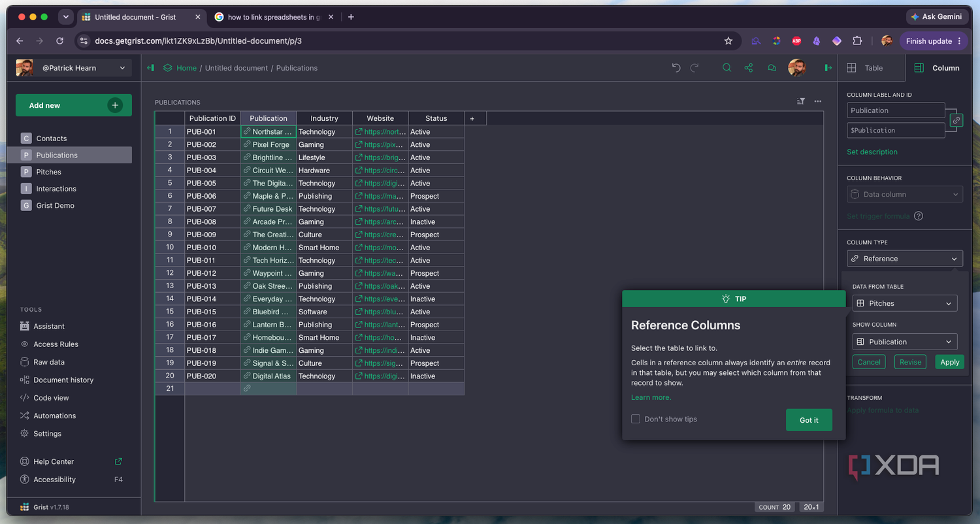
Task: Bookmark this page with the star icon
Action: coord(728,41)
